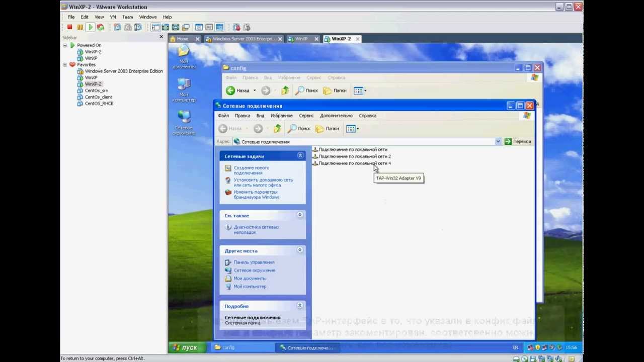The width and height of the screenshot is (644, 362).
Task: Open the Назад history dropdown in config window
Action: [255, 90]
